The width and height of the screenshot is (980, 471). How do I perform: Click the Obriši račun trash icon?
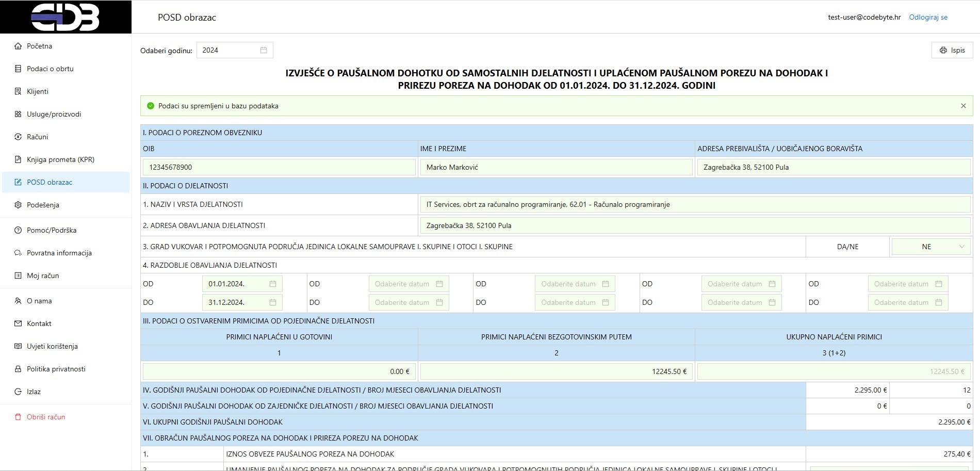(18, 417)
